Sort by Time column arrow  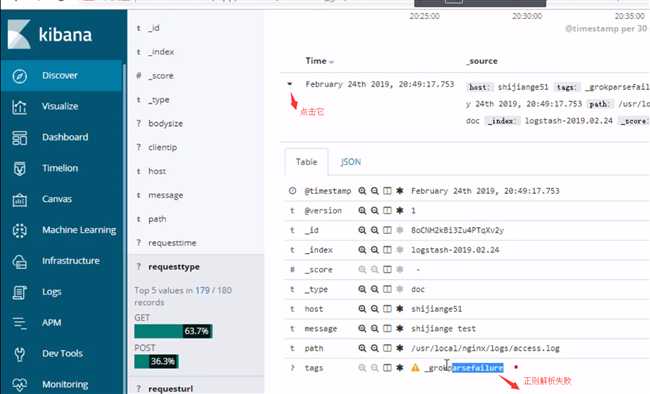(x=331, y=62)
